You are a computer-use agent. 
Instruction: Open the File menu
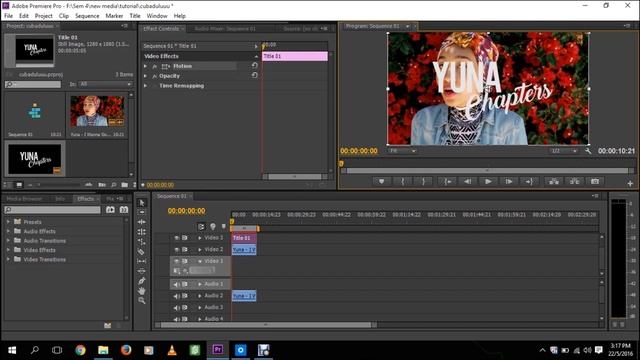coord(8,16)
